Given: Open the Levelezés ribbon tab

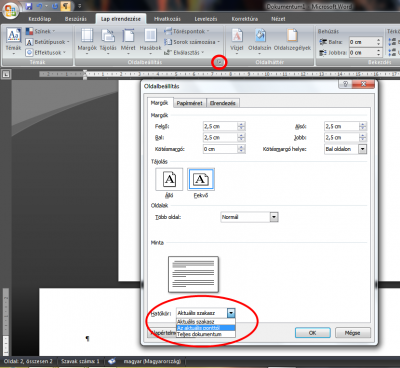Looking at the screenshot, I should (x=206, y=19).
